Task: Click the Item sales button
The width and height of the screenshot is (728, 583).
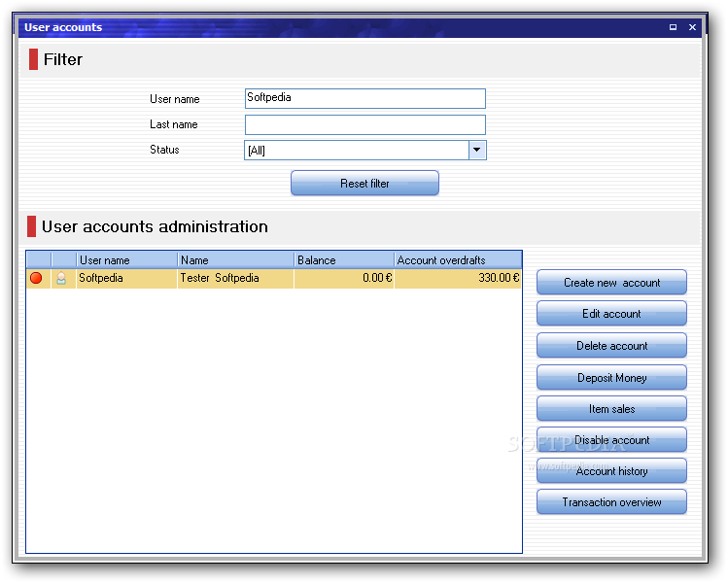Action: click(x=611, y=408)
